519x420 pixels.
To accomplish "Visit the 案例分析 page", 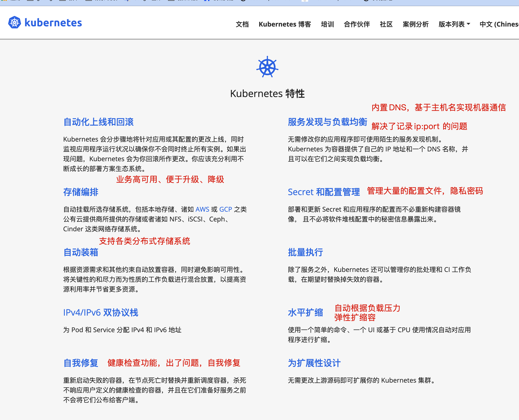I will pyautogui.click(x=415, y=24).
